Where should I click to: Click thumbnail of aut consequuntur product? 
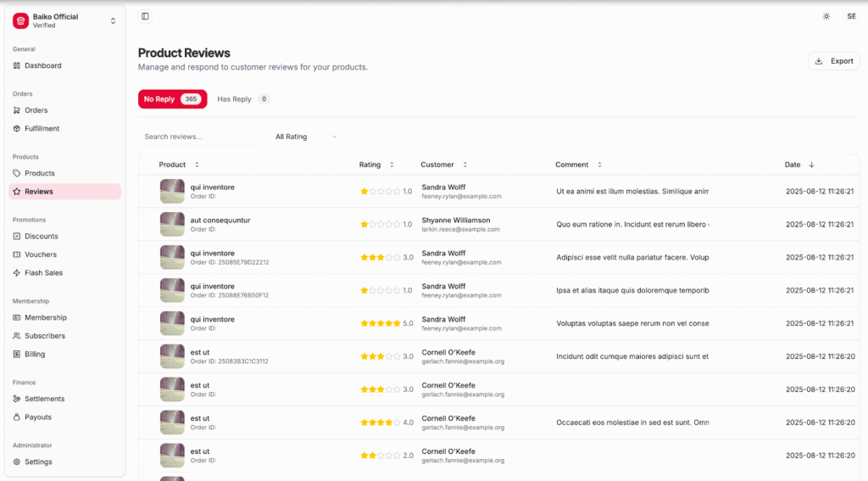pos(172,225)
